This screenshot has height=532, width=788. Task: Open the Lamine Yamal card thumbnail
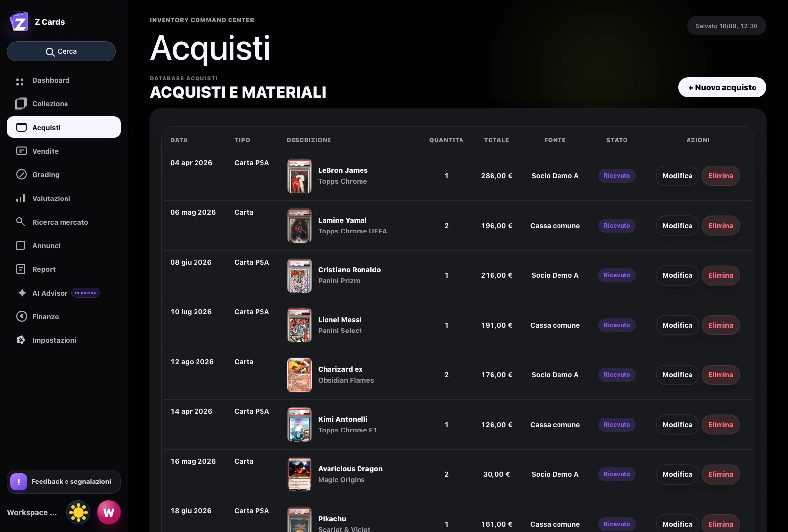(299, 226)
